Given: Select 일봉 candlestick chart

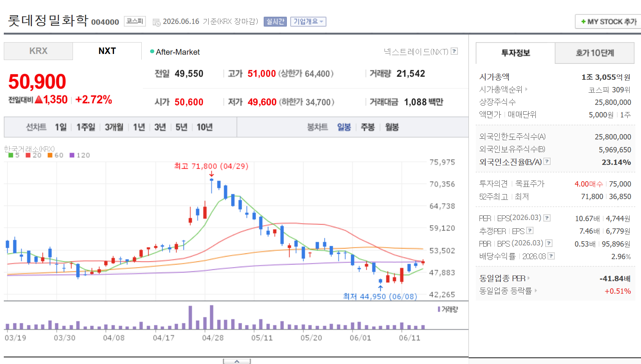Looking at the screenshot, I should tap(344, 127).
